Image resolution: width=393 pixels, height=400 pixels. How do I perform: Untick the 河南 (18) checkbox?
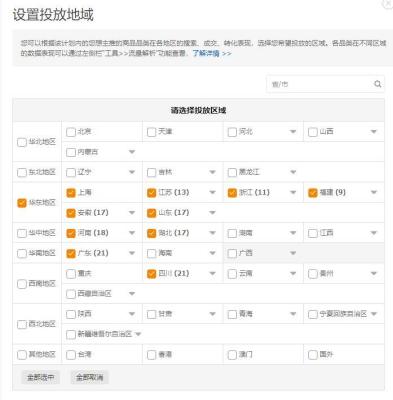(x=71, y=233)
